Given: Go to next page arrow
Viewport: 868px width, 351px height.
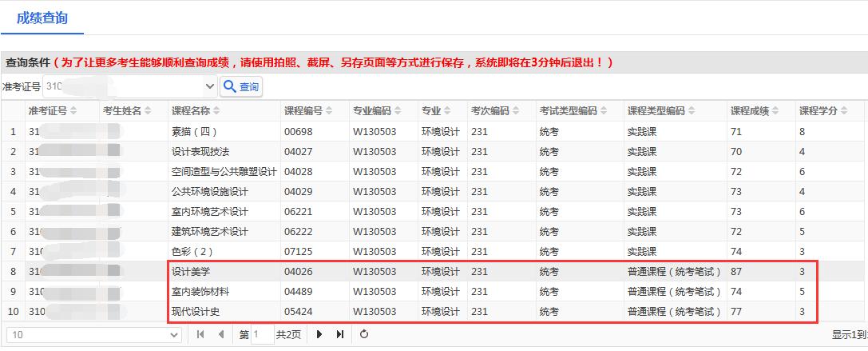Looking at the screenshot, I should (x=319, y=334).
